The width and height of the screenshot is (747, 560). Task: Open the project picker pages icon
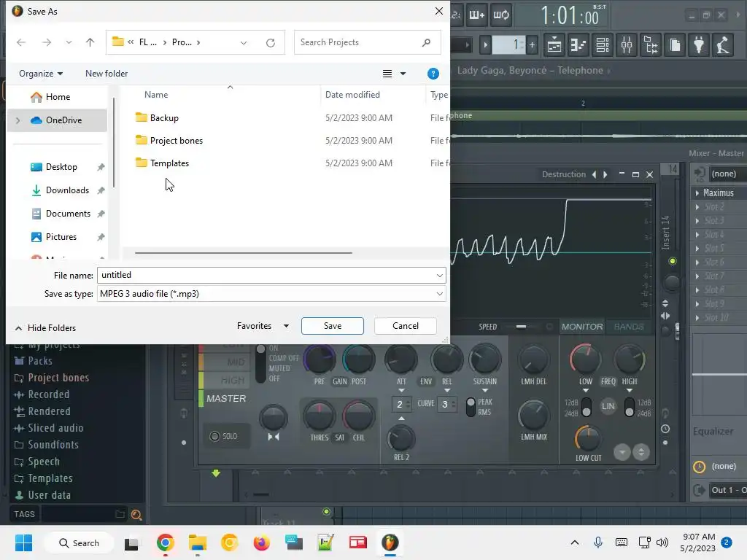coord(675,44)
